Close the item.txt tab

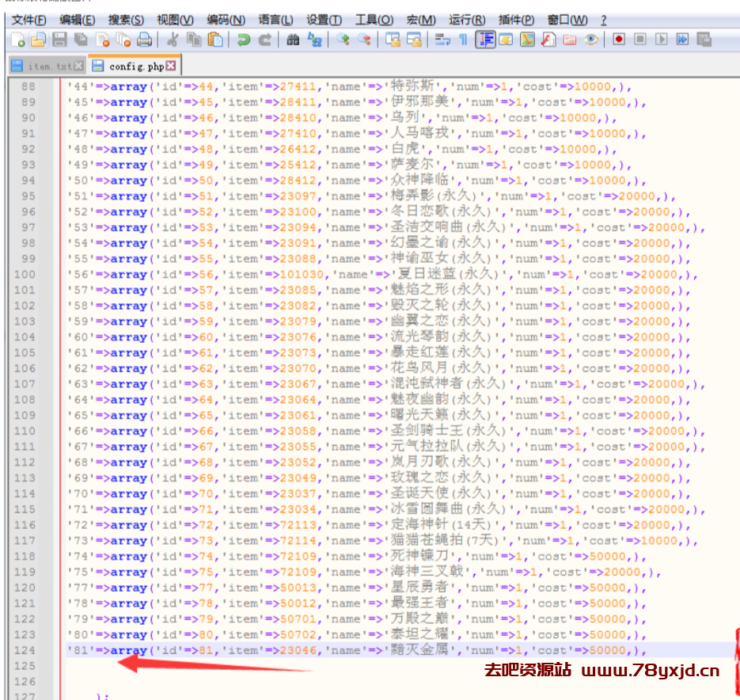pyautogui.click(x=79, y=67)
